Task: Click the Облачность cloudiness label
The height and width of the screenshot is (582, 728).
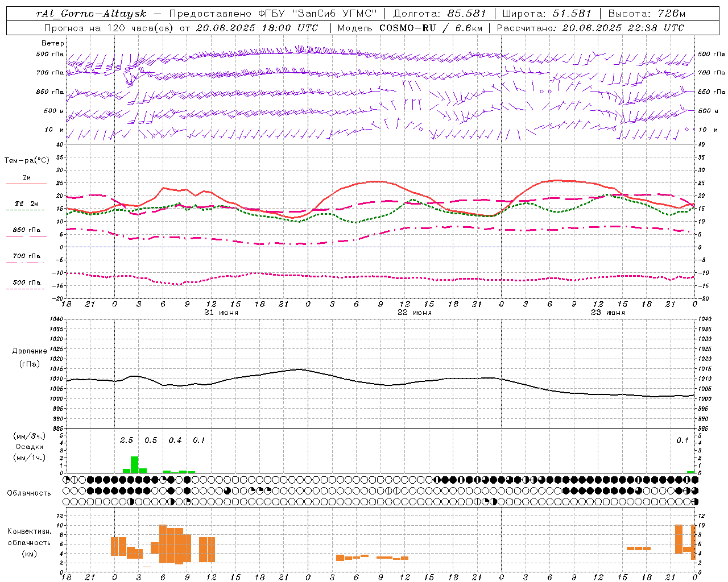Action: point(29,493)
